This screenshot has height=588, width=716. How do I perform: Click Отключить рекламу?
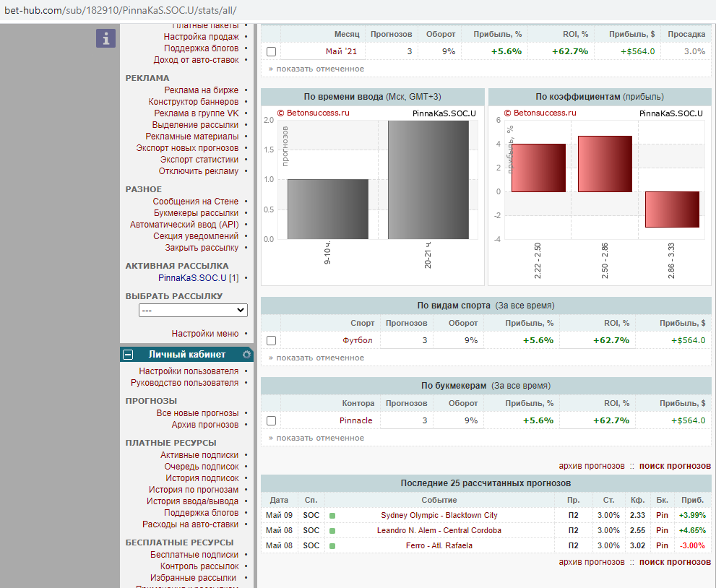pyautogui.click(x=199, y=170)
